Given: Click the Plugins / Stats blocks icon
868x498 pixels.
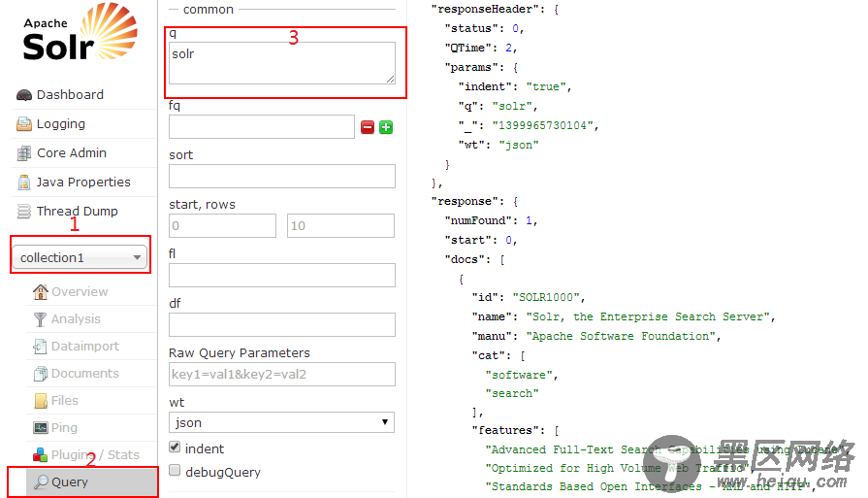Looking at the screenshot, I should tap(40, 455).
